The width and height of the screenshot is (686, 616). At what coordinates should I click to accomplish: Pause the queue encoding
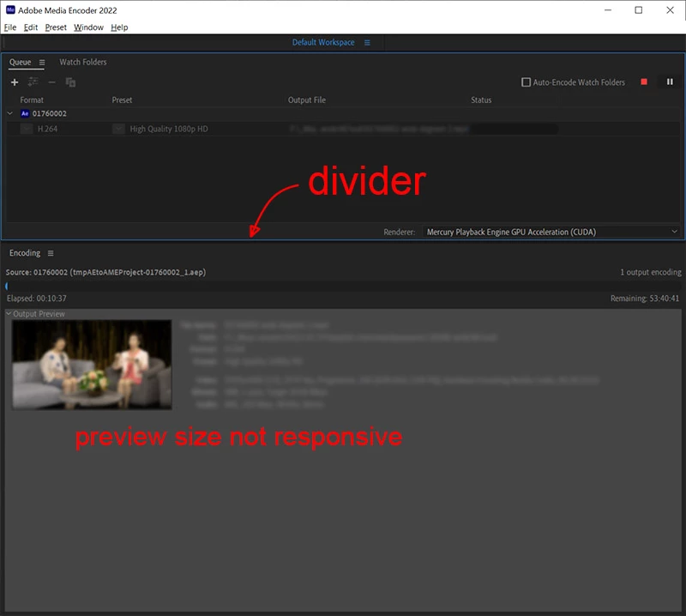tap(670, 82)
